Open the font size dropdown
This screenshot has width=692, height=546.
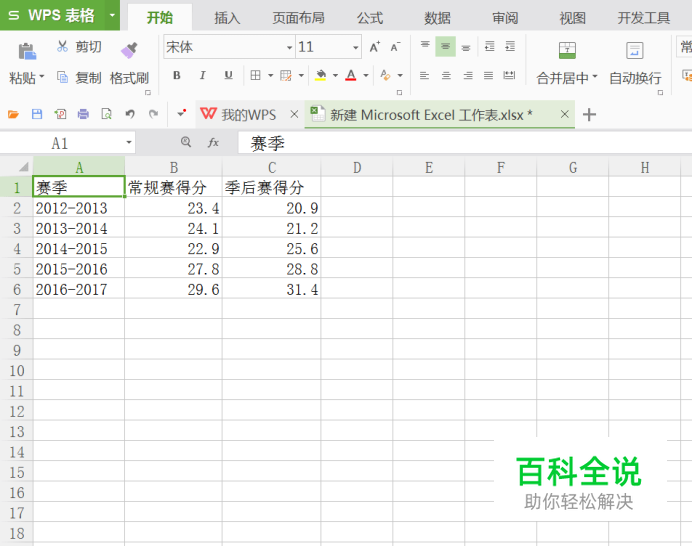click(x=355, y=47)
